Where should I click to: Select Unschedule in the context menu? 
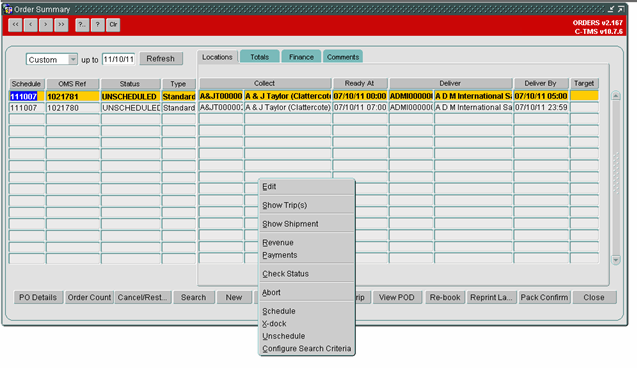point(307,336)
